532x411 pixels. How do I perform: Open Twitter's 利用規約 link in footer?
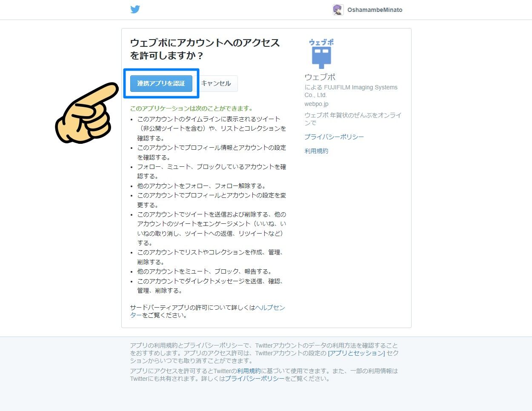(249, 371)
